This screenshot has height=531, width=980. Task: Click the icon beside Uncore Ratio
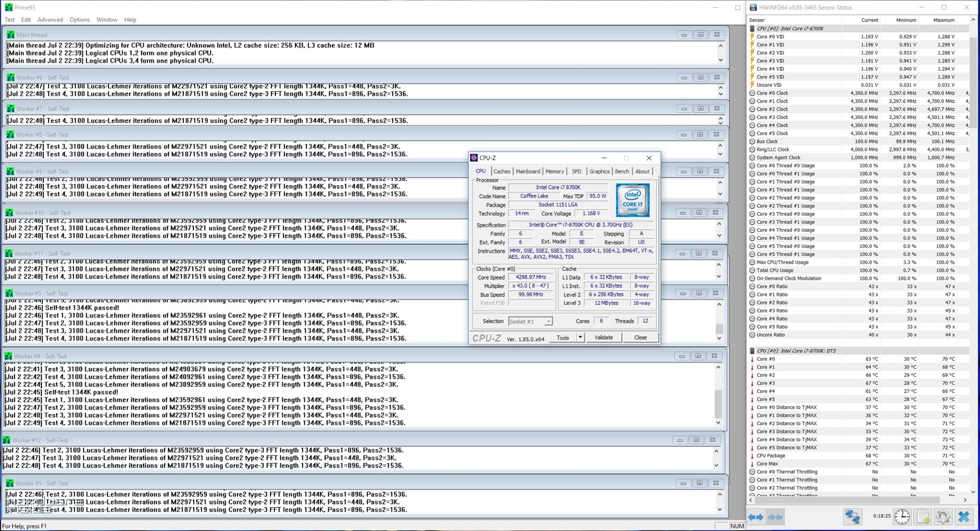pyautogui.click(x=752, y=335)
